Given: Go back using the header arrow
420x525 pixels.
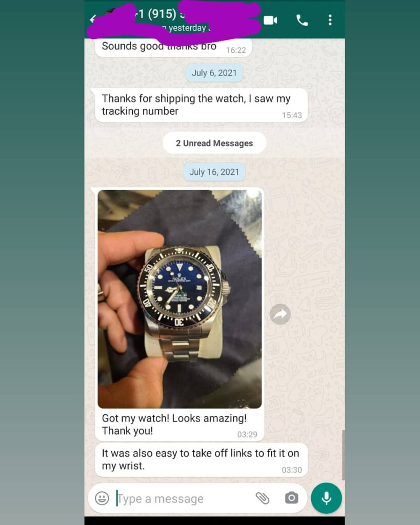Looking at the screenshot, I should (x=93, y=19).
